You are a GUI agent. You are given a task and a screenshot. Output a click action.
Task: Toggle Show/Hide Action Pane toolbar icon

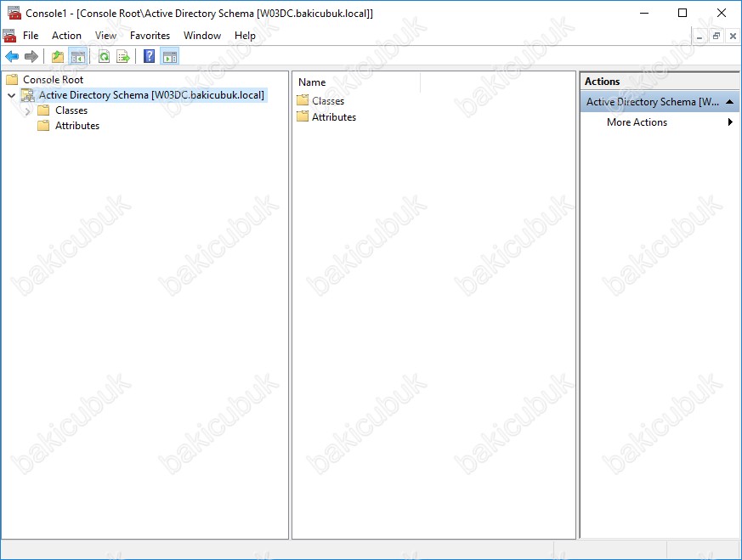pyautogui.click(x=169, y=57)
